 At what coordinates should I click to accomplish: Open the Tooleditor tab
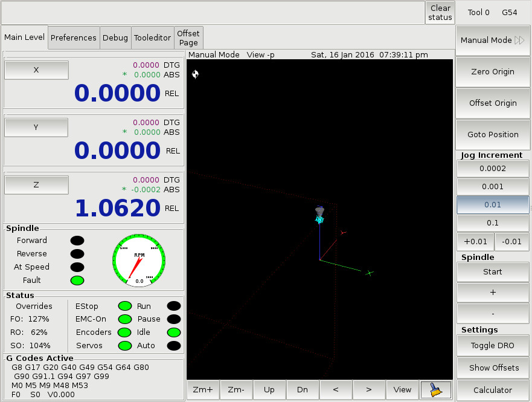152,37
